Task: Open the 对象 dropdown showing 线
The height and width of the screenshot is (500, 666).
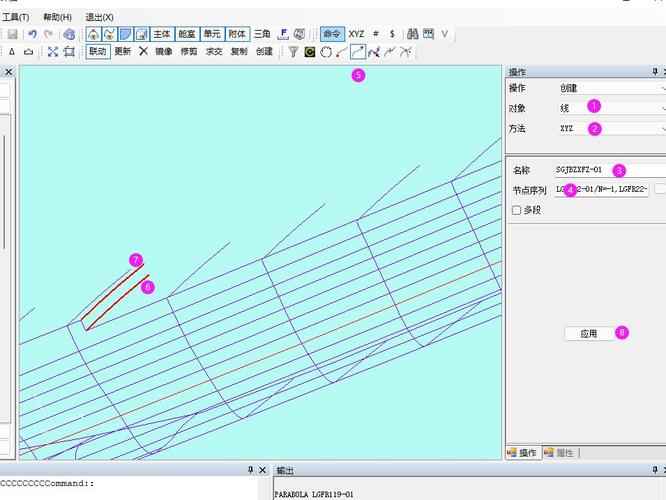Action: pos(610,108)
